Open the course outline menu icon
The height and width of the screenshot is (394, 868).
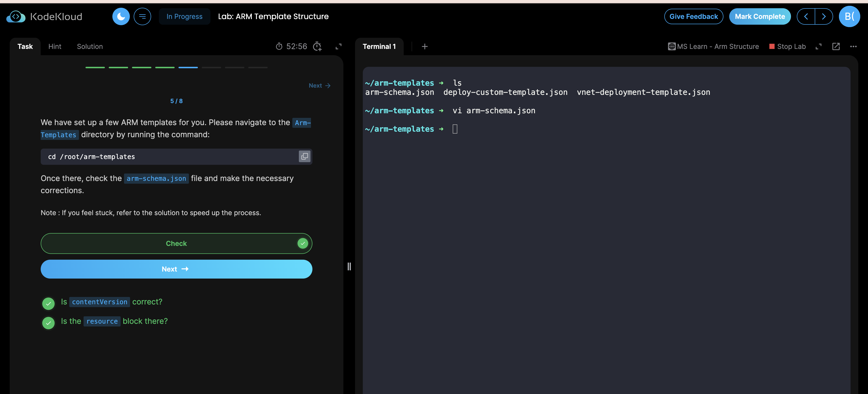coord(142,16)
